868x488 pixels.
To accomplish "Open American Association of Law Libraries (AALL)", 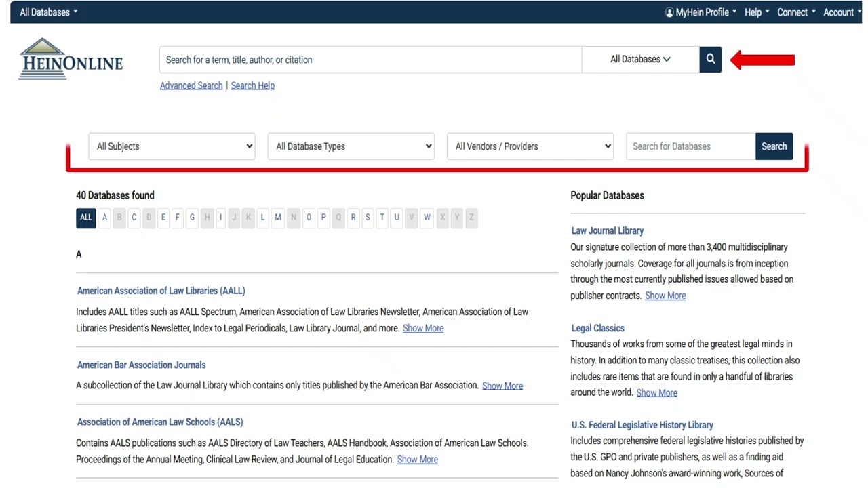I will pyautogui.click(x=161, y=291).
